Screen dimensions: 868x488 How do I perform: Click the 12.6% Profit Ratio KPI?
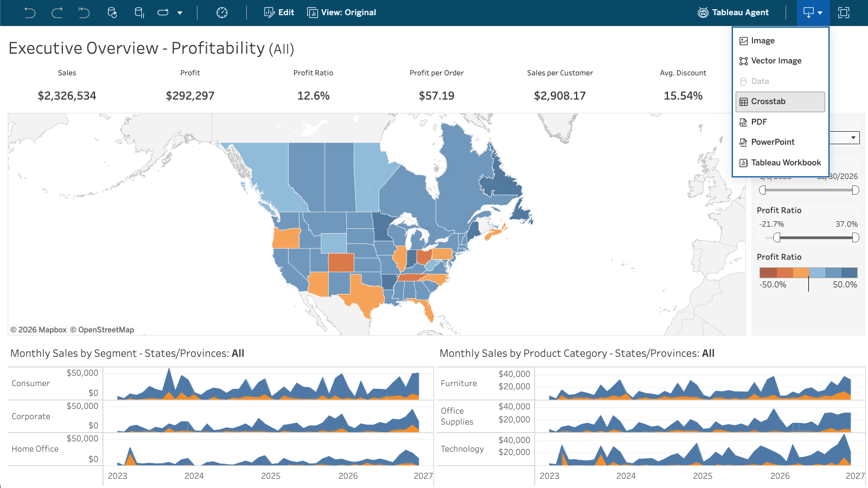[314, 96]
